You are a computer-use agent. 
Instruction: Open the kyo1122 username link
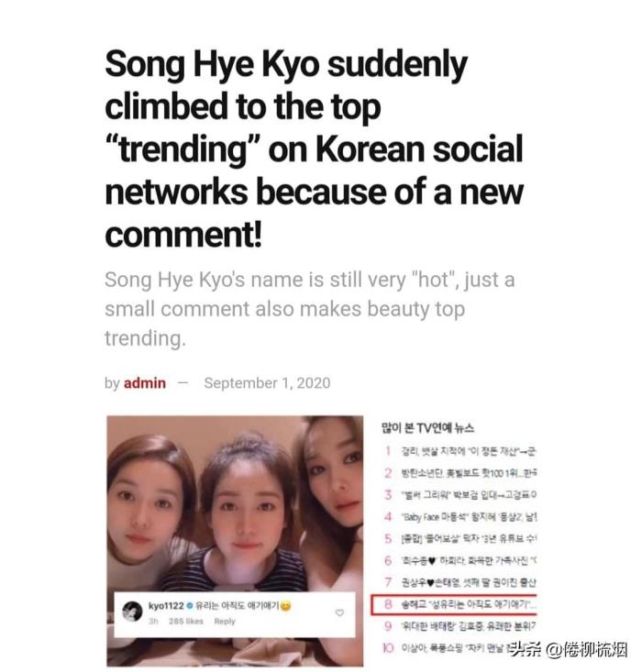166,606
